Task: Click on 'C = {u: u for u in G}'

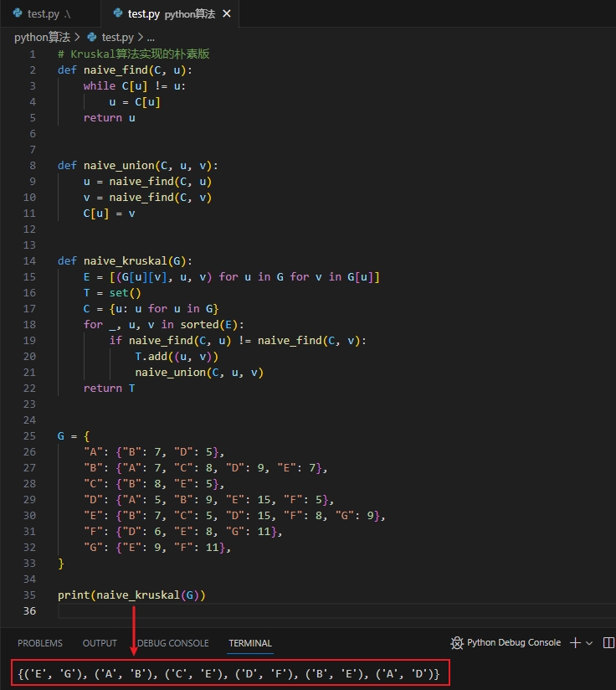Action: (151, 308)
